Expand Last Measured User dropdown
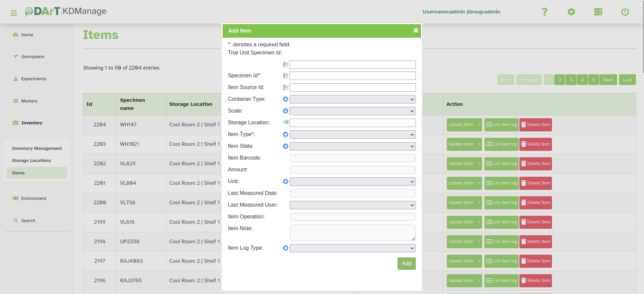This screenshot has height=294, width=644. (x=352, y=205)
